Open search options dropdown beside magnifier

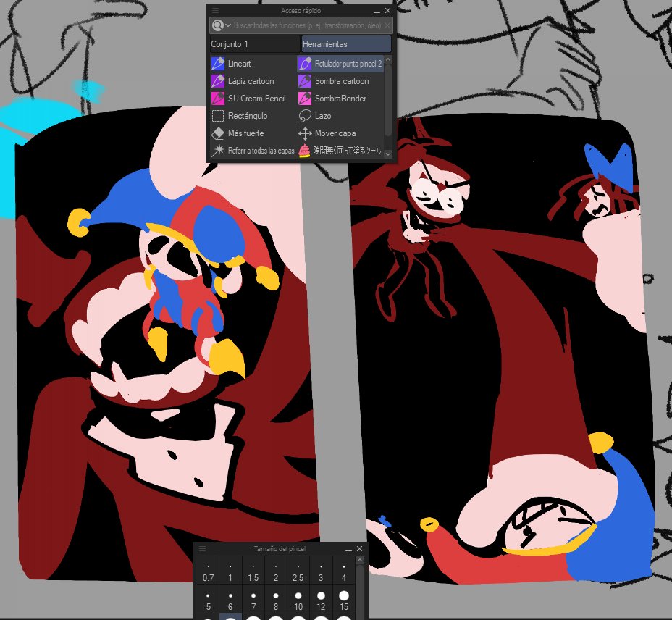coord(228,25)
